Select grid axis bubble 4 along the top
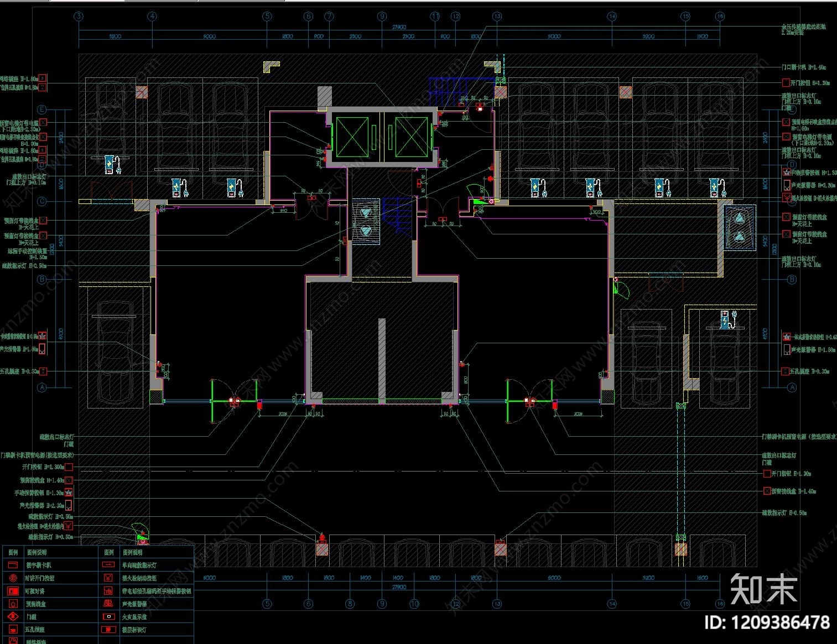Viewport: 837px width, 644px height. coord(152,17)
